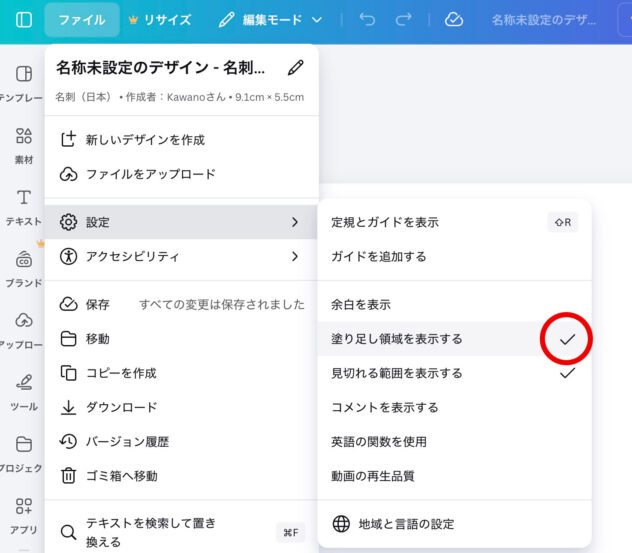
Task: Select バージョン履歴 menu item
Action: (127, 441)
